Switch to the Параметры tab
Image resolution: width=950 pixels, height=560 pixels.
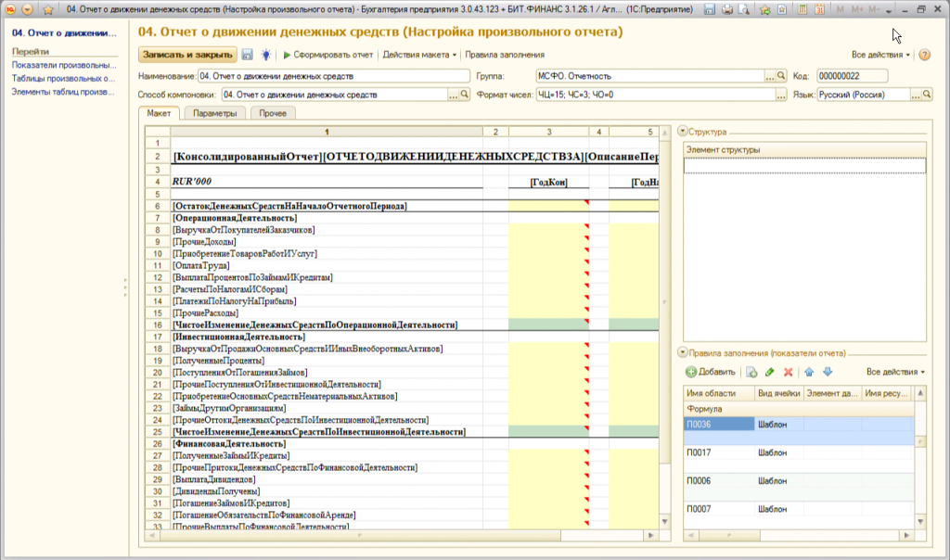click(x=214, y=113)
